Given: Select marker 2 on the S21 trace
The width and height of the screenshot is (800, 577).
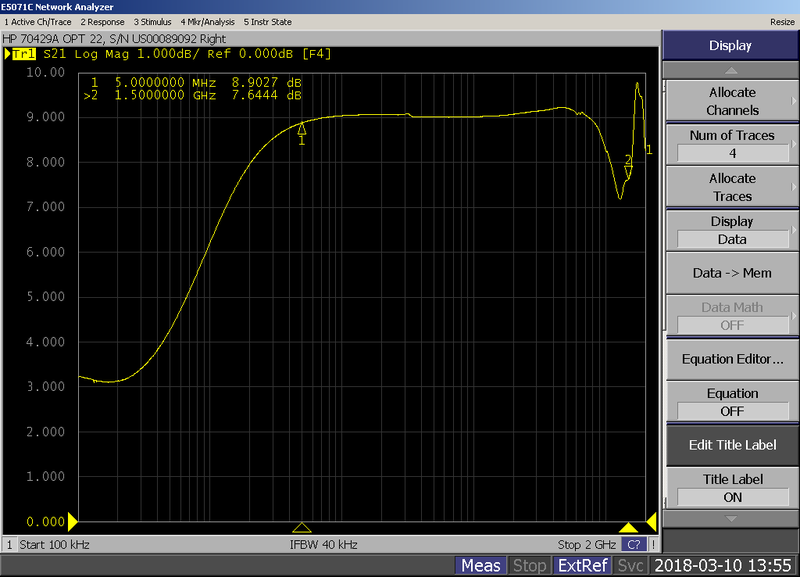Looking at the screenshot, I should pos(628,172).
